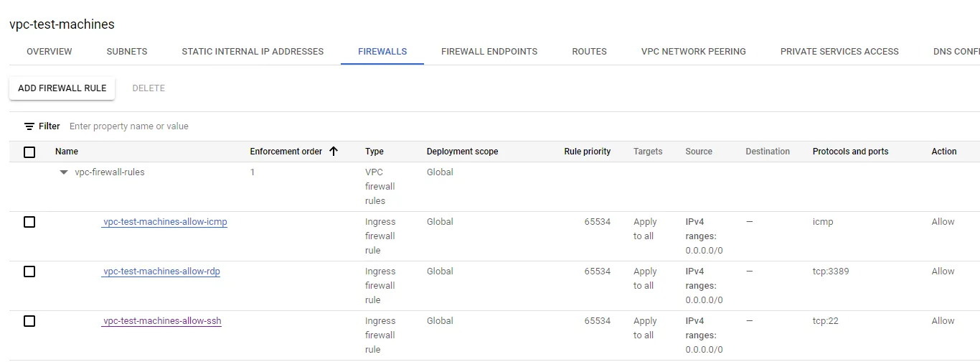This screenshot has width=980, height=362.
Task: Select the Firewalls tab
Action: (x=382, y=52)
